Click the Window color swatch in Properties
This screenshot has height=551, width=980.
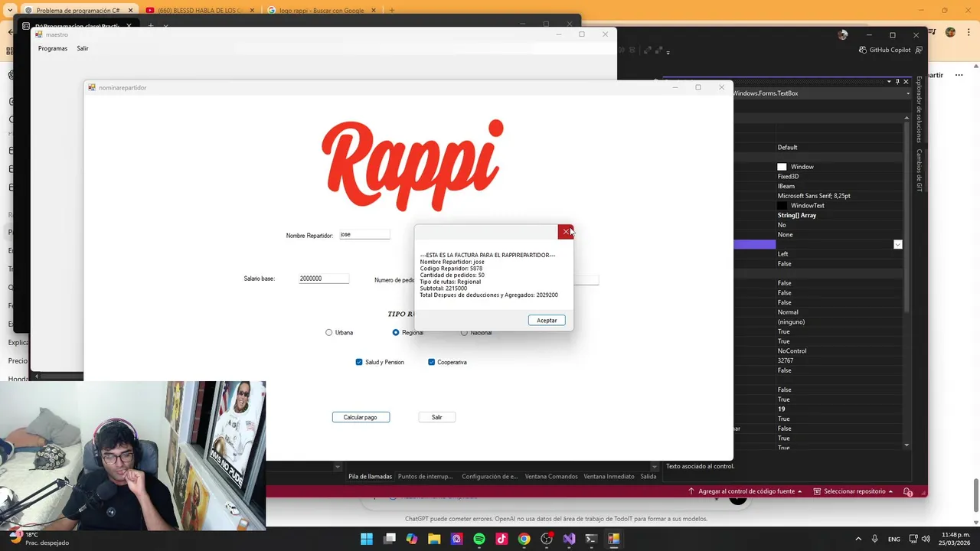click(782, 167)
